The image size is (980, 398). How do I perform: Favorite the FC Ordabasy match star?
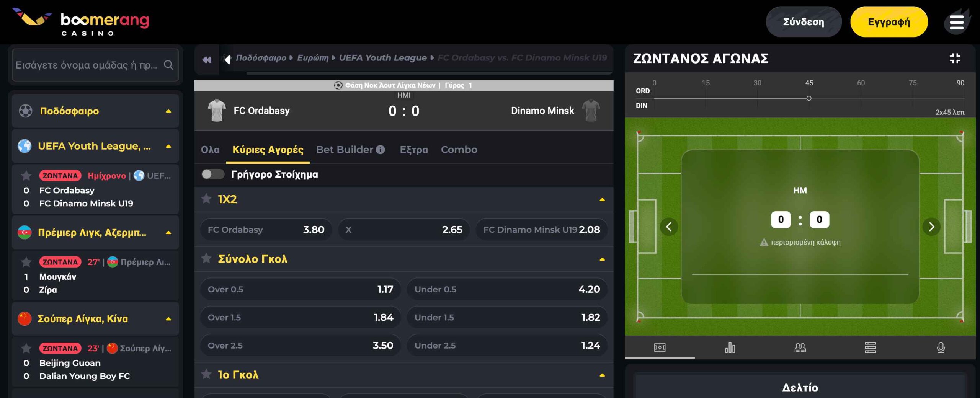(26, 176)
